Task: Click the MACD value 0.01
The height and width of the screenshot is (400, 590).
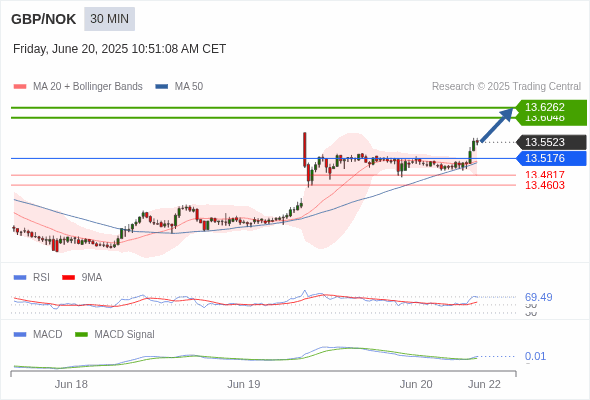Action: [x=535, y=356]
